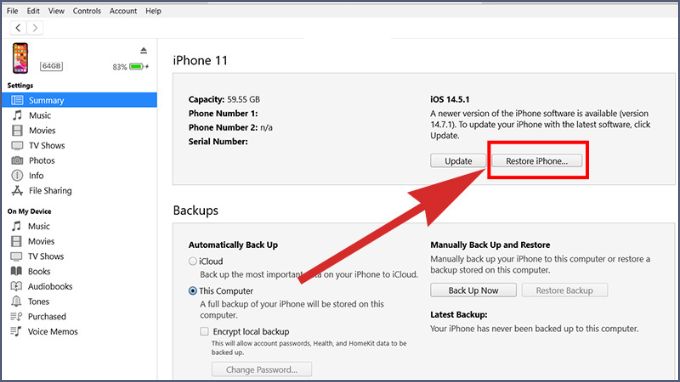Click the TV Shows monitor icon under Settings
Image resolution: width=680 pixels, height=382 pixels.
pos(17,145)
